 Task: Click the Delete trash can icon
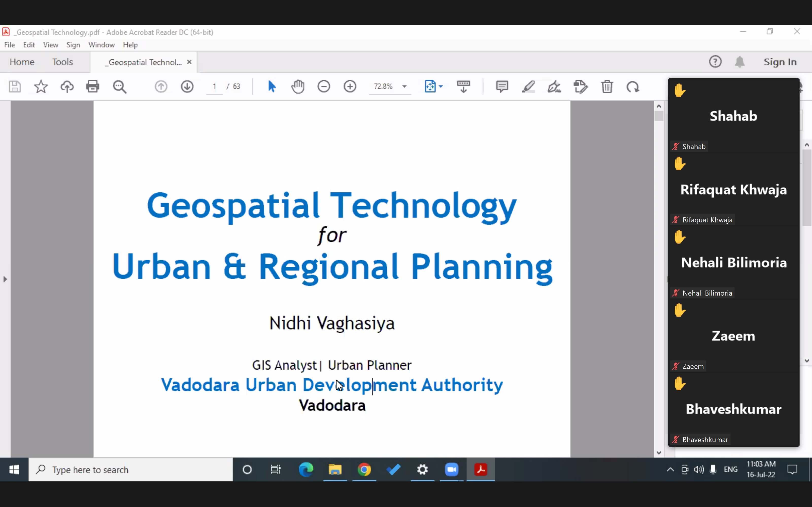(x=607, y=86)
